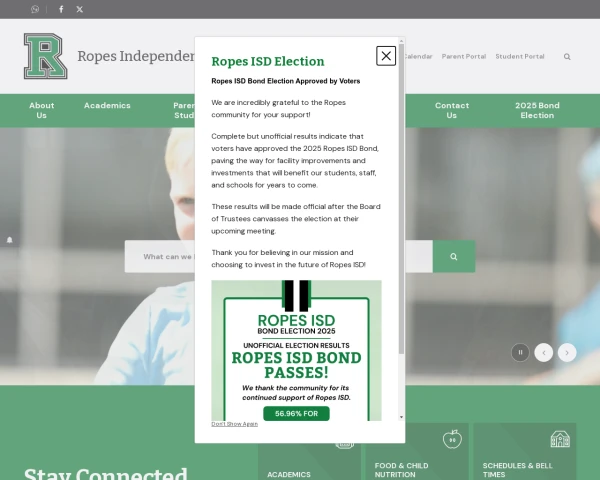The width and height of the screenshot is (600, 480).
Task: Close the Ropes ISD Election popup
Action: (386, 56)
